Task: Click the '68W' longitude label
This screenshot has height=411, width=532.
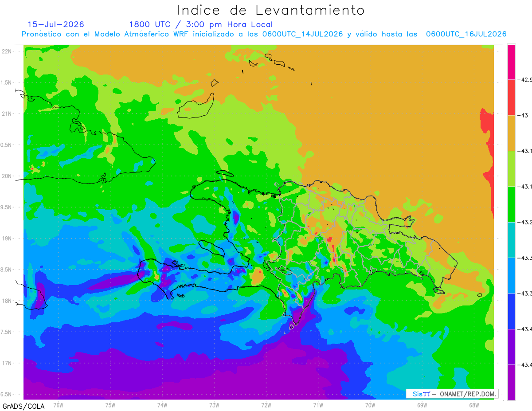Action: 474,405
